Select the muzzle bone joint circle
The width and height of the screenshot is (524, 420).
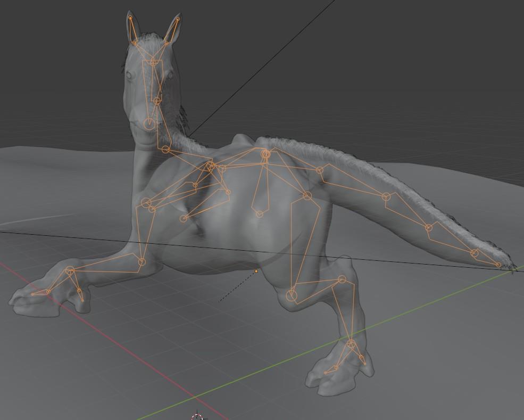(x=149, y=124)
